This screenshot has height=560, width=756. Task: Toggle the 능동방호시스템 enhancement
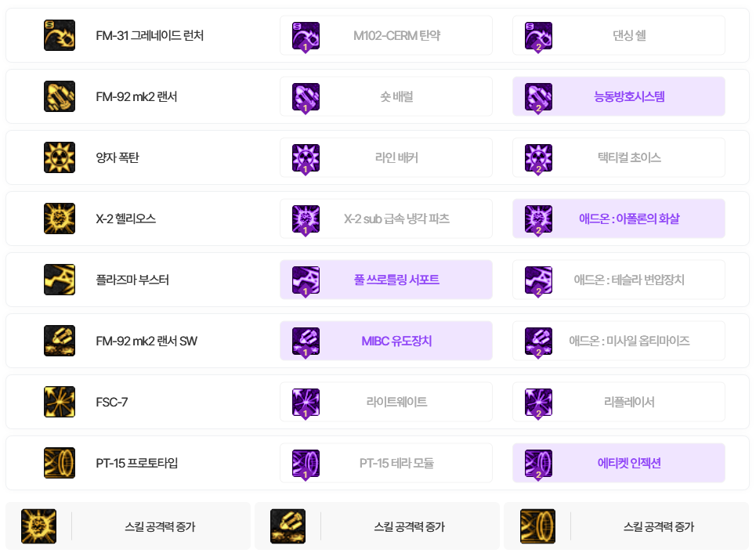coord(619,96)
